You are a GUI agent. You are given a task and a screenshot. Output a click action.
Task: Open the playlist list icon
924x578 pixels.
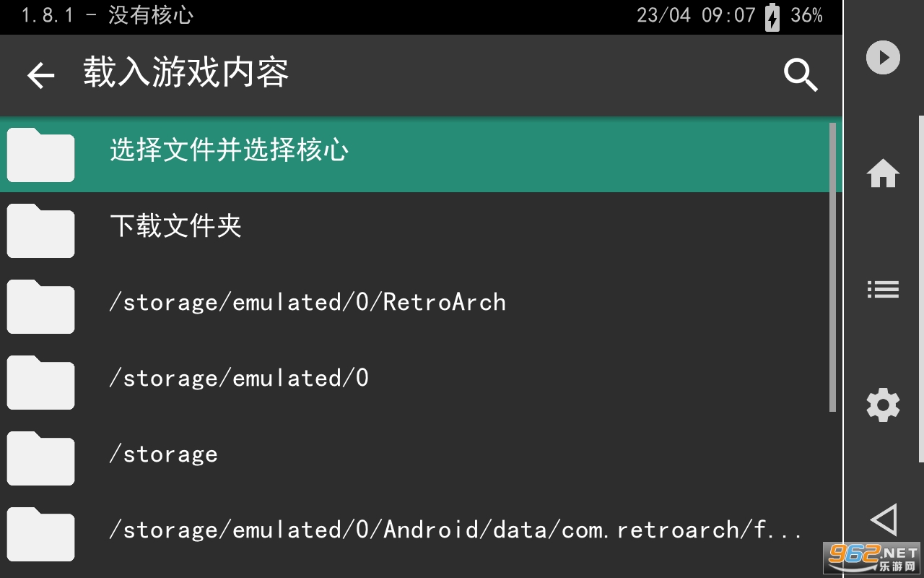(883, 290)
